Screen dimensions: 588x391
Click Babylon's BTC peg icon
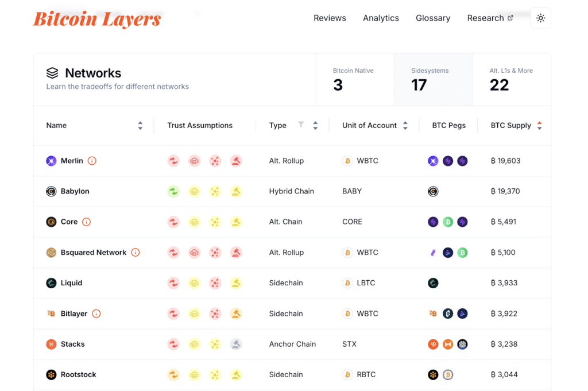433,191
